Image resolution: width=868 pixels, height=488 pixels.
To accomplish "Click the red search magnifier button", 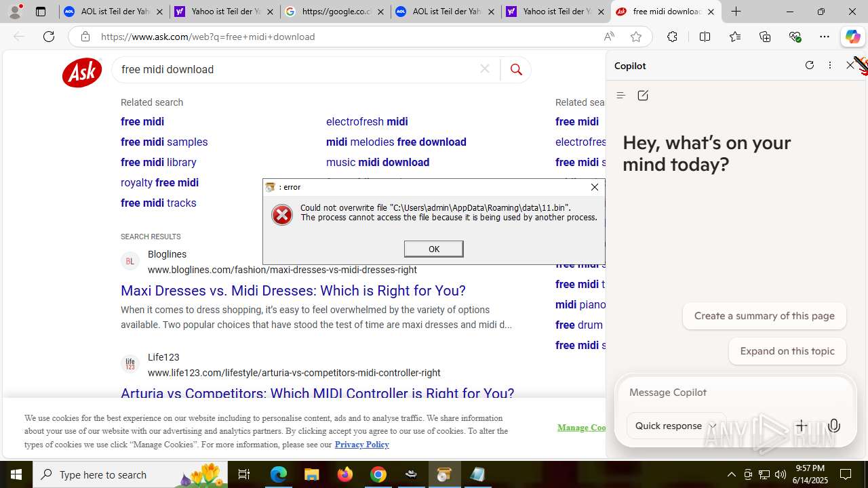I will 516,69.
